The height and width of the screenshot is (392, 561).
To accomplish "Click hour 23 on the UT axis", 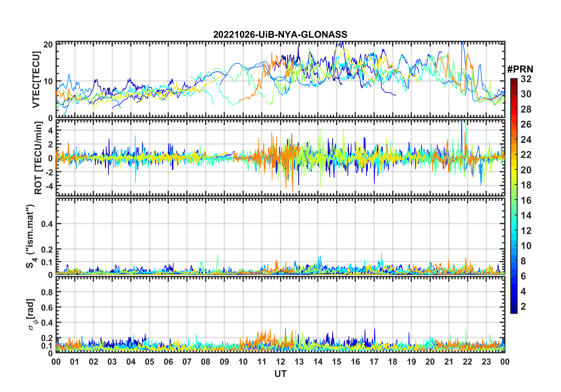I will click(486, 362).
